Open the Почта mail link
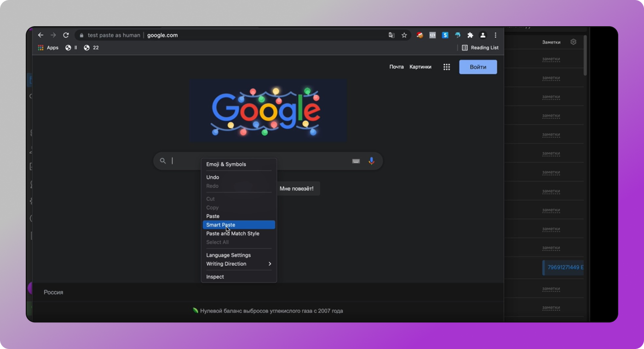Viewport: 644px width, 349px height. (x=396, y=67)
